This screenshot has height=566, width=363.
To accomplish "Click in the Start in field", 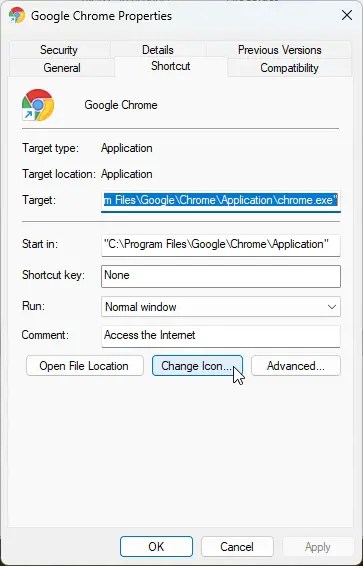I will coord(221,245).
